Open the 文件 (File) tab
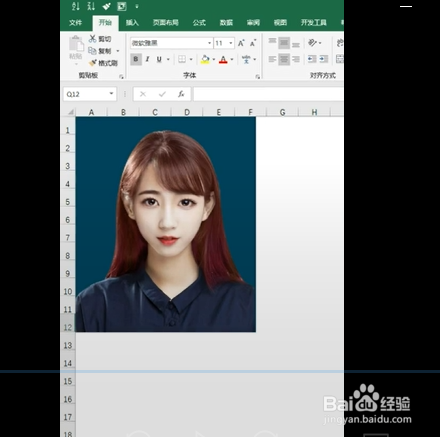The width and height of the screenshot is (440, 437). (x=76, y=23)
